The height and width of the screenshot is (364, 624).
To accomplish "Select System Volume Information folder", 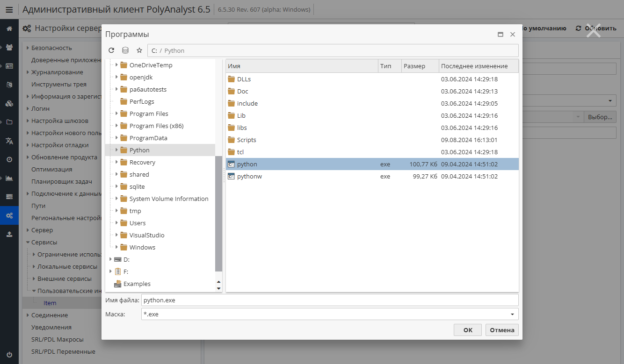I will (169, 199).
